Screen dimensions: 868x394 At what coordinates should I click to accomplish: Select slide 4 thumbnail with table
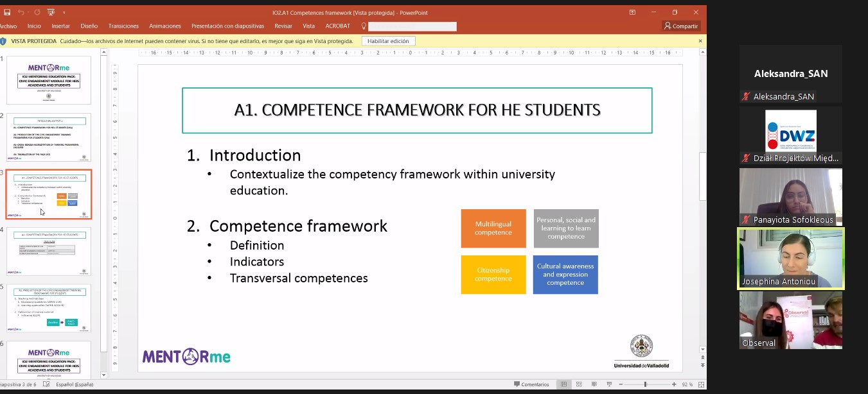coord(49,252)
